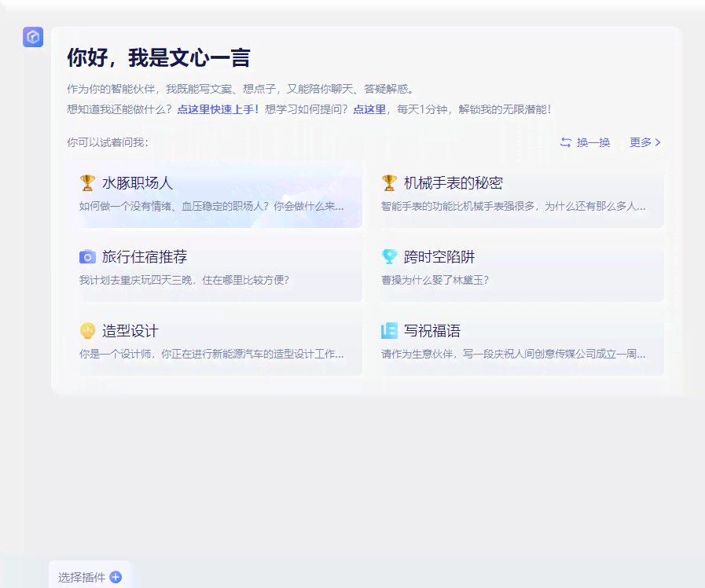The width and height of the screenshot is (705, 588).
Task: Click the description starting 你是一个设计师
Action: tap(211, 355)
